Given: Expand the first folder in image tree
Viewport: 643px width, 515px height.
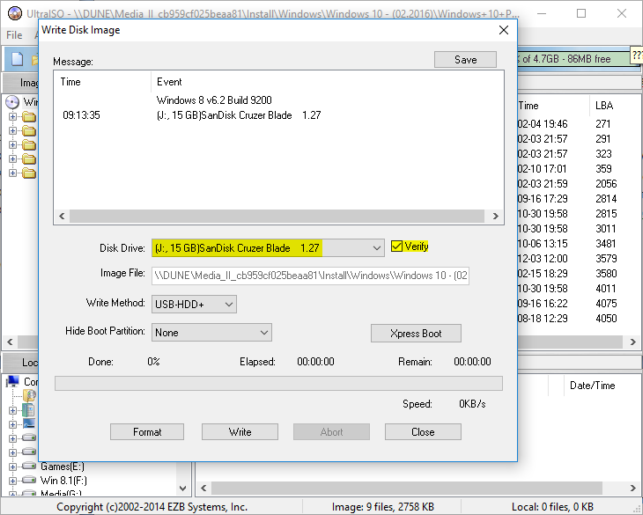Looking at the screenshot, I should (13, 117).
